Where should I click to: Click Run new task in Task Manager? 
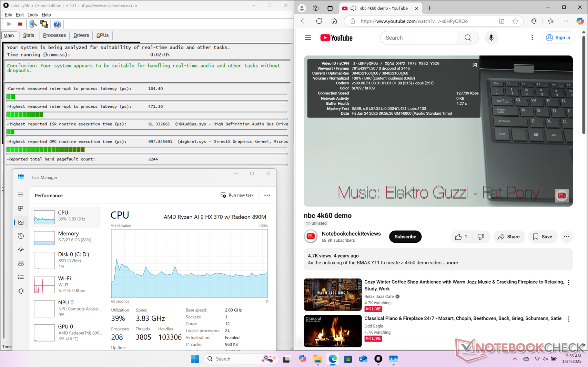(x=237, y=195)
